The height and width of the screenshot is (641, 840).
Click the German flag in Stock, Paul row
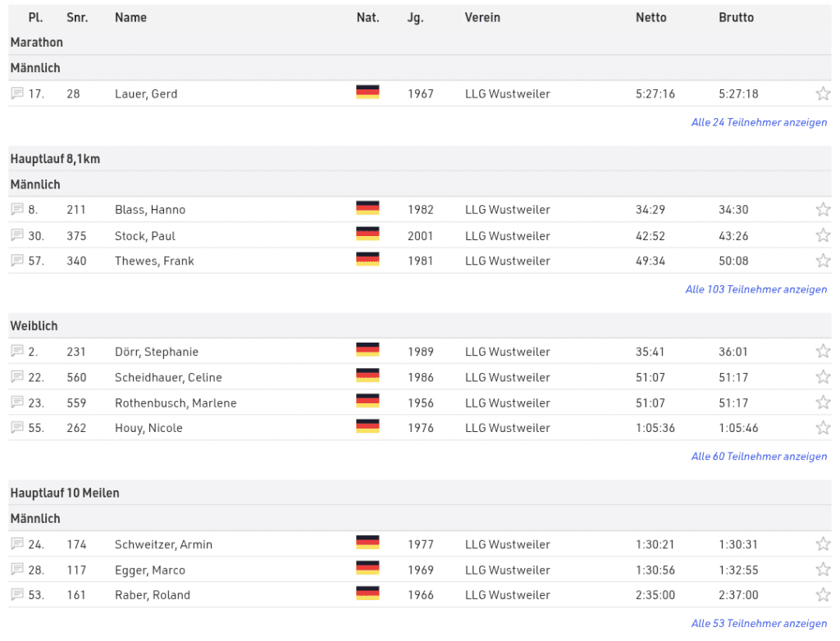(x=367, y=235)
